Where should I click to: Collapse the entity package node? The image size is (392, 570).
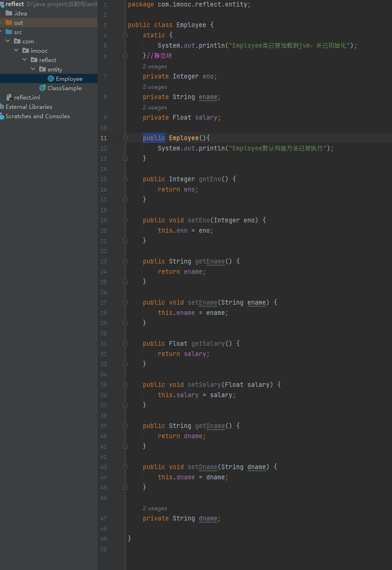coord(33,69)
